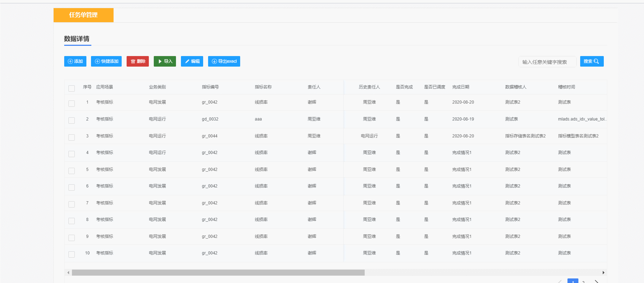Click the 导出excel button
Viewport: 644px width, 283px height.
pos(224,61)
